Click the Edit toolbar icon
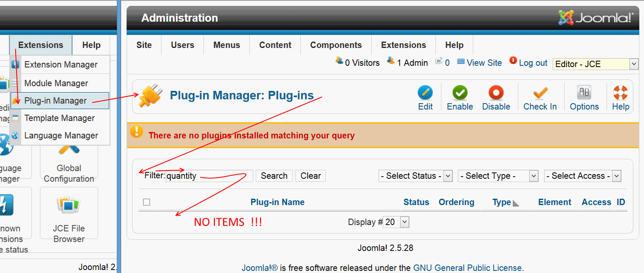Screen dimensions: 644x273 425,93
